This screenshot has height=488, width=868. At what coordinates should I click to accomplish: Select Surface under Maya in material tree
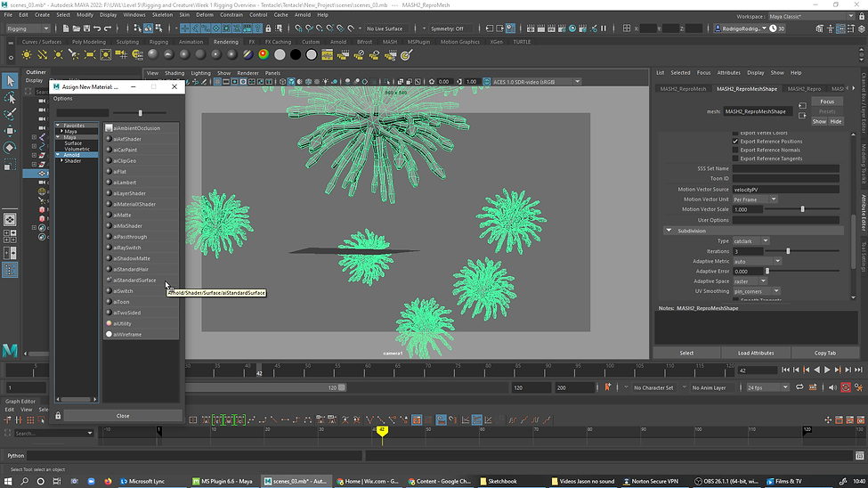73,142
